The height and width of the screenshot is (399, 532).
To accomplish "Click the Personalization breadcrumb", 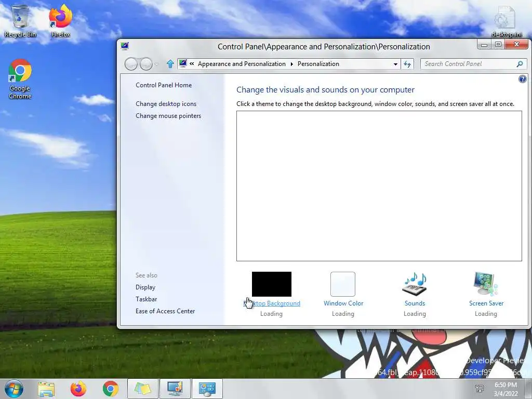I will pyautogui.click(x=318, y=64).
